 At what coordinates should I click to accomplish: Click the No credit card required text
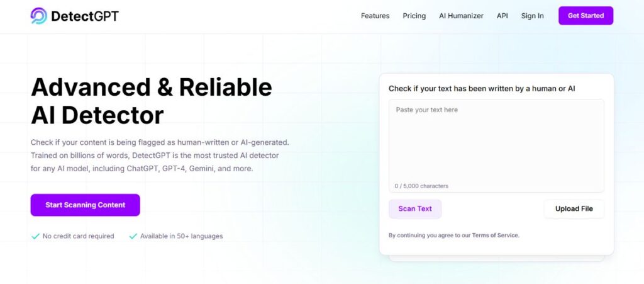coord(79,236)
